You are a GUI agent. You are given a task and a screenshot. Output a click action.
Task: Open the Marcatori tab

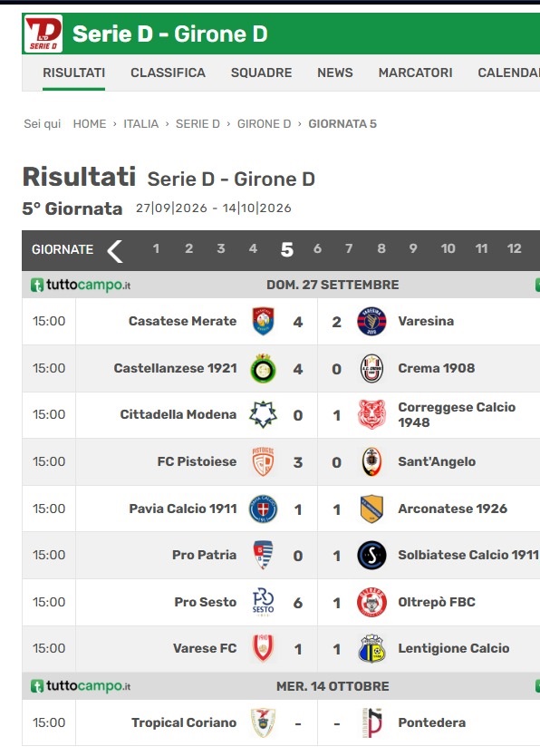coord(415,73)
